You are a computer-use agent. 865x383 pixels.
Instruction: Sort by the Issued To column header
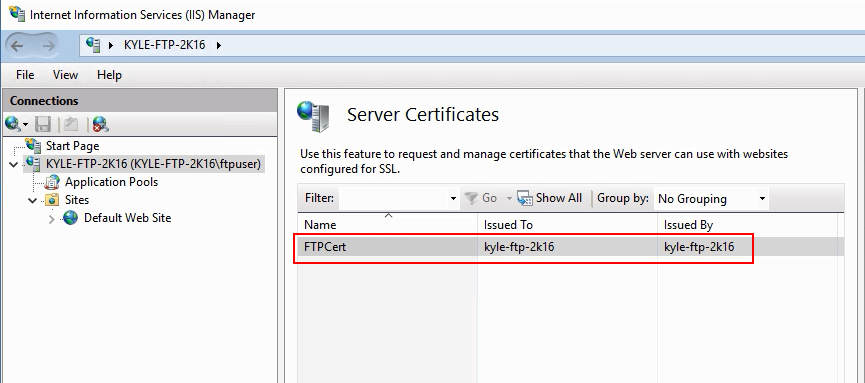click(568, 225)
